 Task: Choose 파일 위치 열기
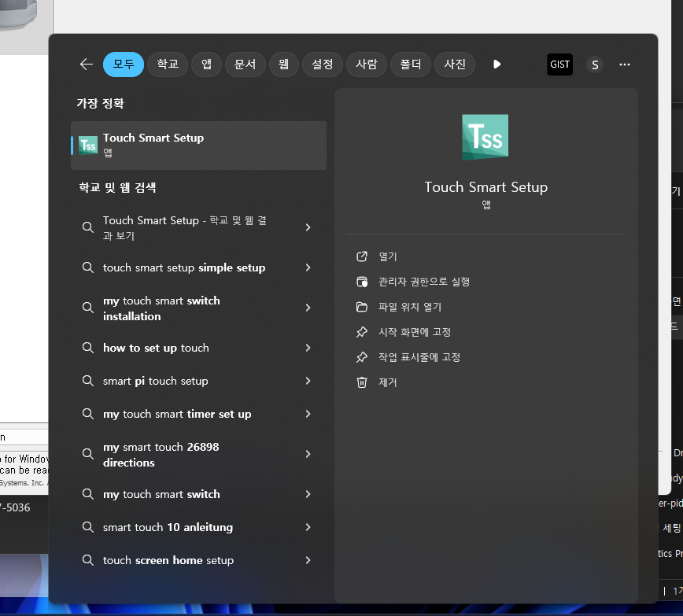coord(410,307)
